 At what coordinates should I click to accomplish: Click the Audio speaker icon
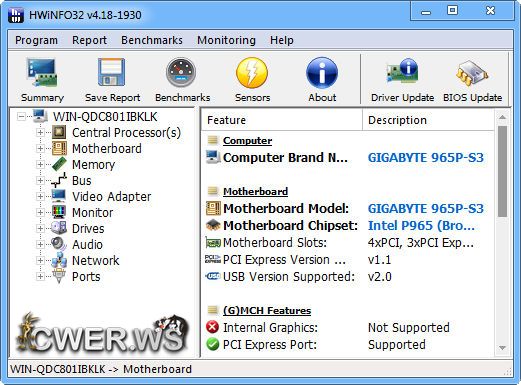59,244
